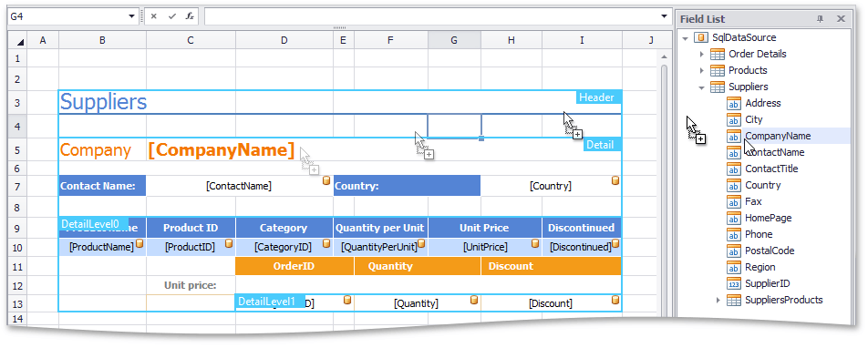Viewport: 868px width, 348px height.
Task: Select the CompanyName field in Field List
Action: point(778,136)
